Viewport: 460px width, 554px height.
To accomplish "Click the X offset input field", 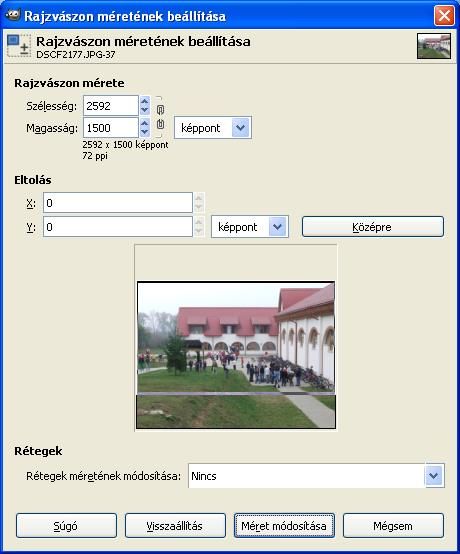I will [118, 203].
